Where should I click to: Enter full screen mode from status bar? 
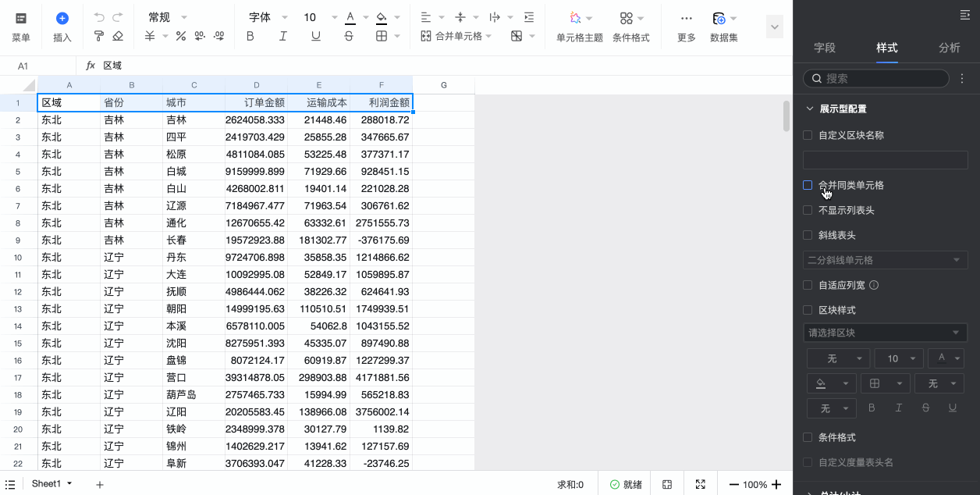[701, 485]
